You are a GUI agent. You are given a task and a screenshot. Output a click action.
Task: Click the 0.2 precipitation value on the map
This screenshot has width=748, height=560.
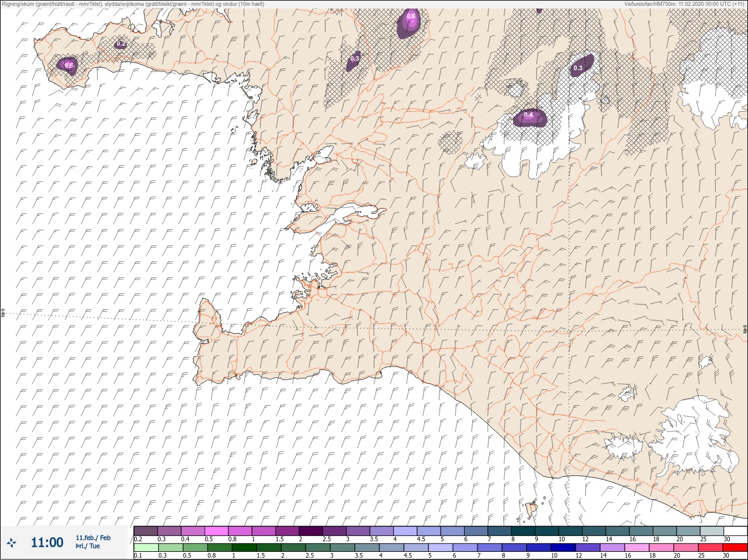pyautogui.click(x=121, y=44)
